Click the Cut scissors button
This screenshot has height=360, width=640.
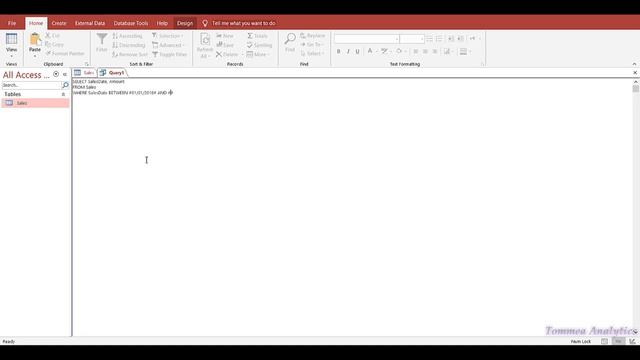52,36
